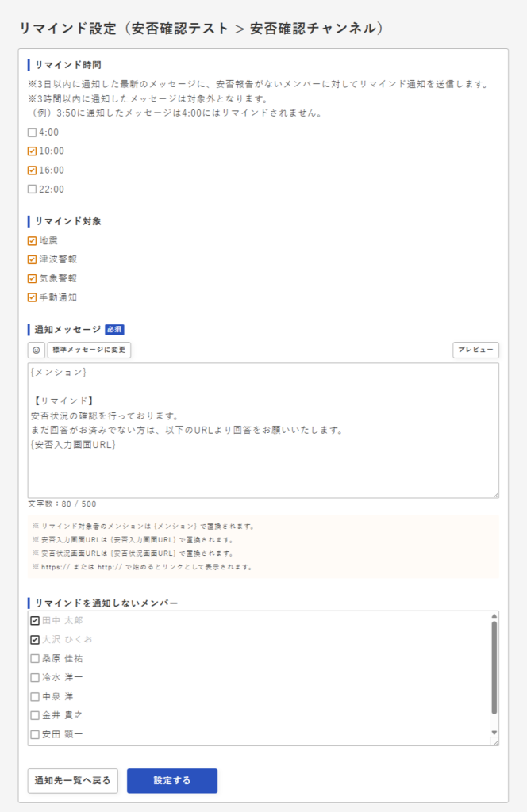Enable the 4:00 remind time checkbox
527x812 pixels.
pos(32,132)
